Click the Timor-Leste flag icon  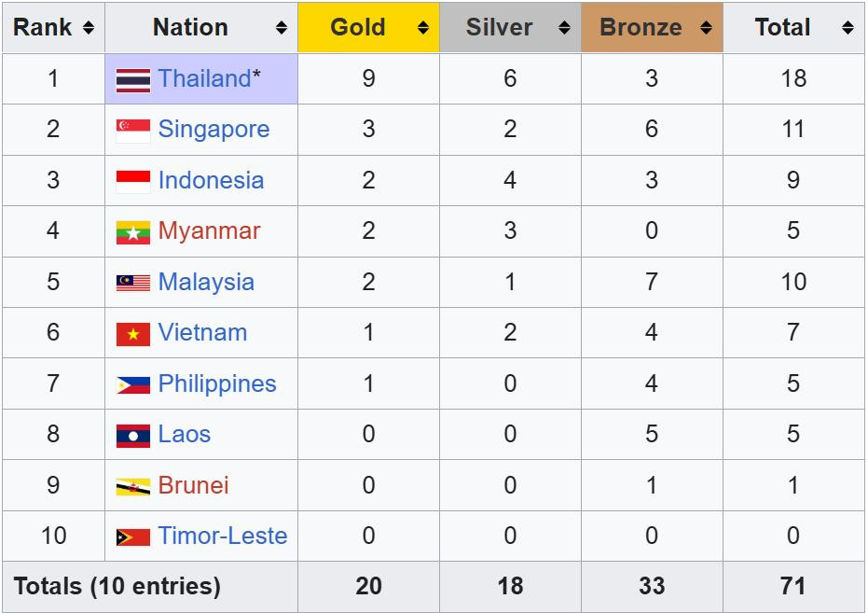(x=132, y=536)
